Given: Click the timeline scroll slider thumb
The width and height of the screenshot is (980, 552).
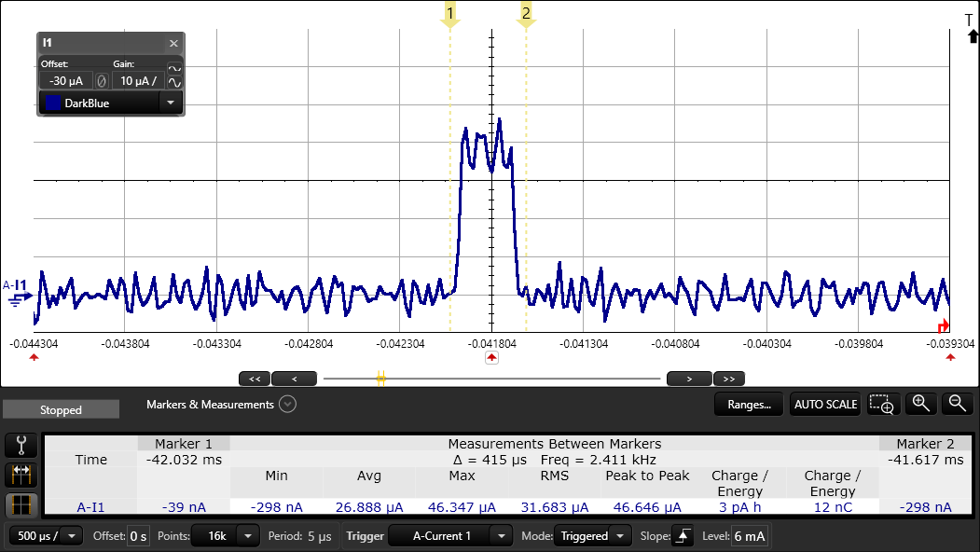Looking at the screenshot, I should (380, 379).
